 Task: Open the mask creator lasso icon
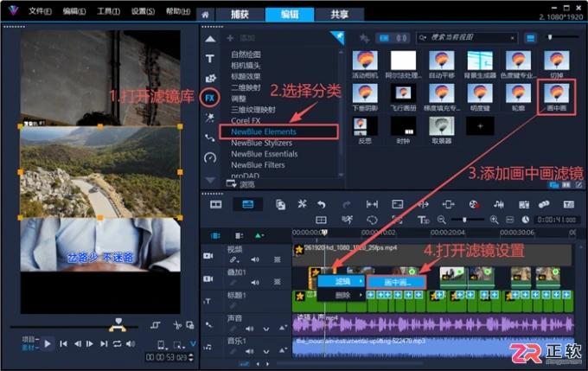(x=372, y=220)
